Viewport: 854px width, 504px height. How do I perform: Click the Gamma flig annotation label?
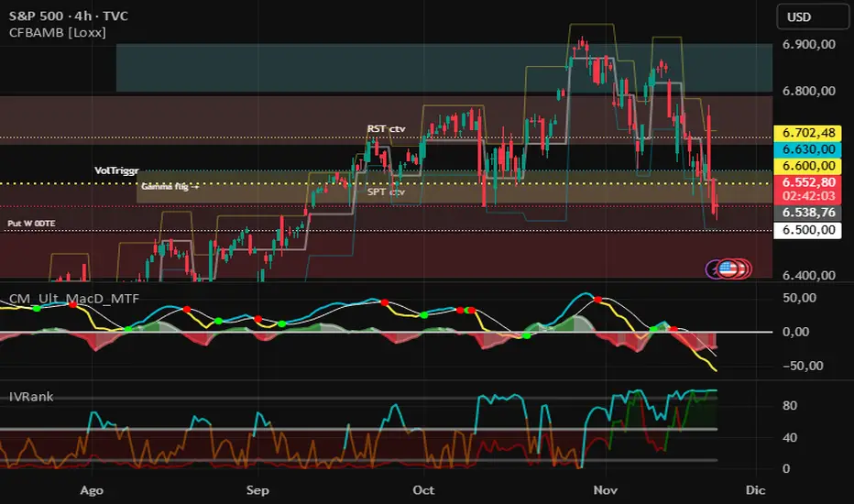point(170,186)
